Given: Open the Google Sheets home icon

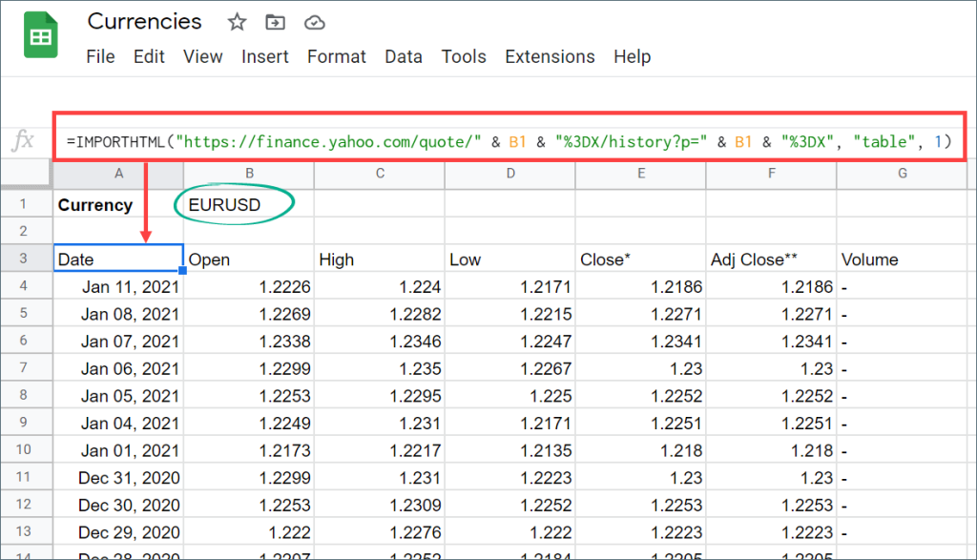Looking at the screenshot, I should tap(41, 35).
